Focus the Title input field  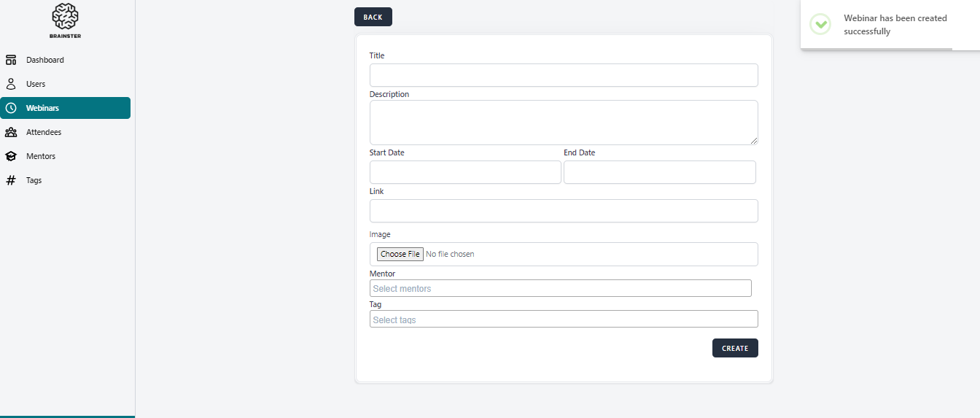click(563, 75)
